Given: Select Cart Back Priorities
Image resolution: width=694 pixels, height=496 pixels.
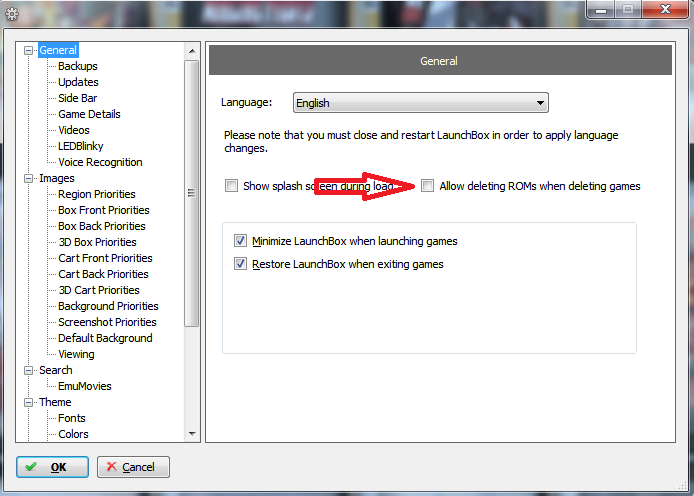Looking at the screenshot, I should (103, 274).
